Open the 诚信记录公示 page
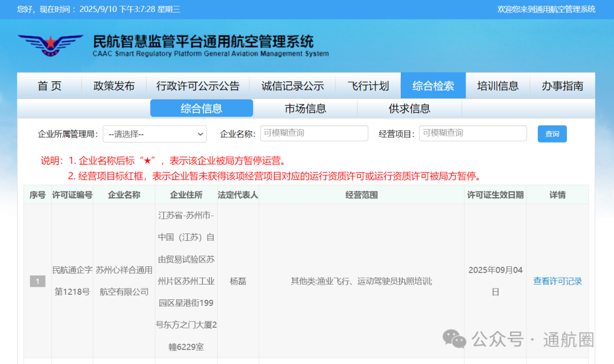 (293, 85)
